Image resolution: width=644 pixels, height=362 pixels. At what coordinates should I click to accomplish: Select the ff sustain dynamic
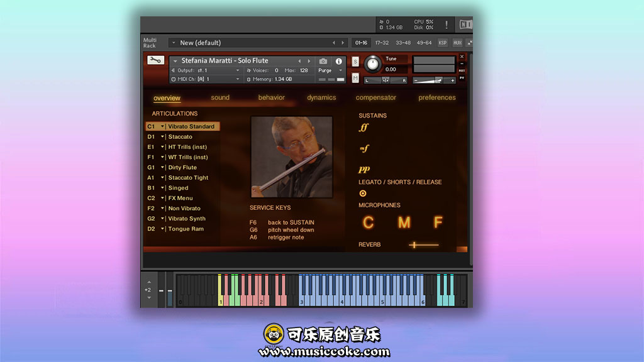(x=364, y=128)
